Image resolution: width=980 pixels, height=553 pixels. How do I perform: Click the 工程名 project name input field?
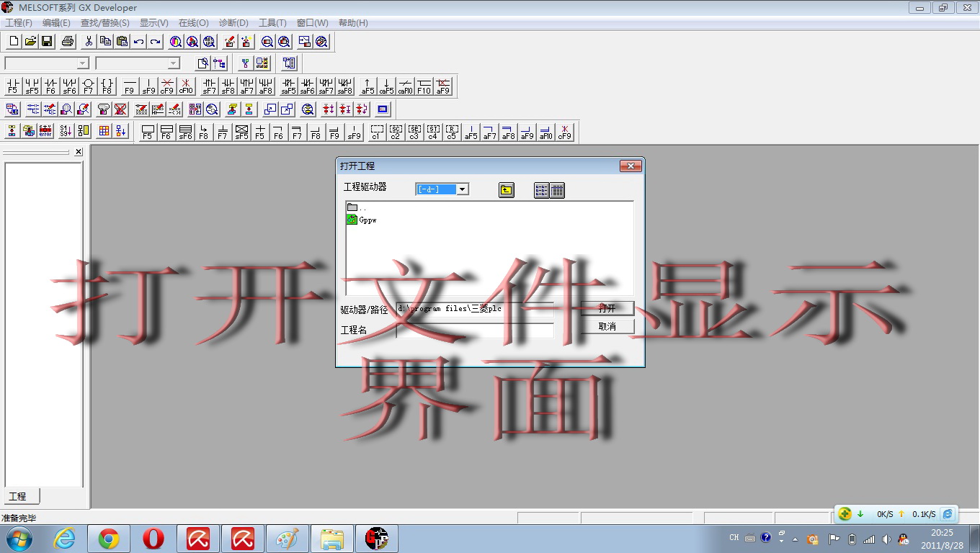click(x=475, y=331)
